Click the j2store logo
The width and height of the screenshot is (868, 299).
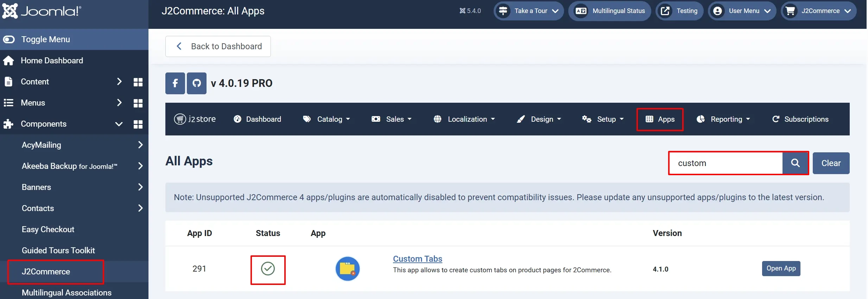click(x=195, y=119)
